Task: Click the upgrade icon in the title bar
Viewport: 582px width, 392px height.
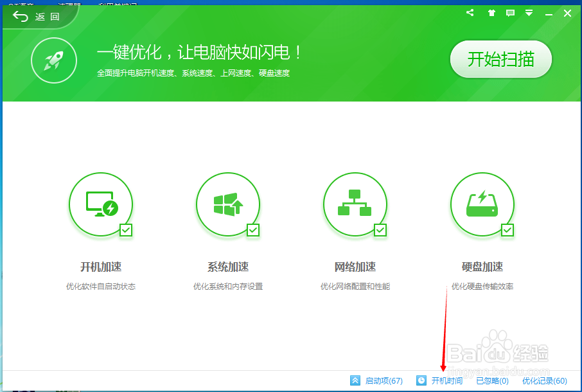Action: (x=491, y=12)
